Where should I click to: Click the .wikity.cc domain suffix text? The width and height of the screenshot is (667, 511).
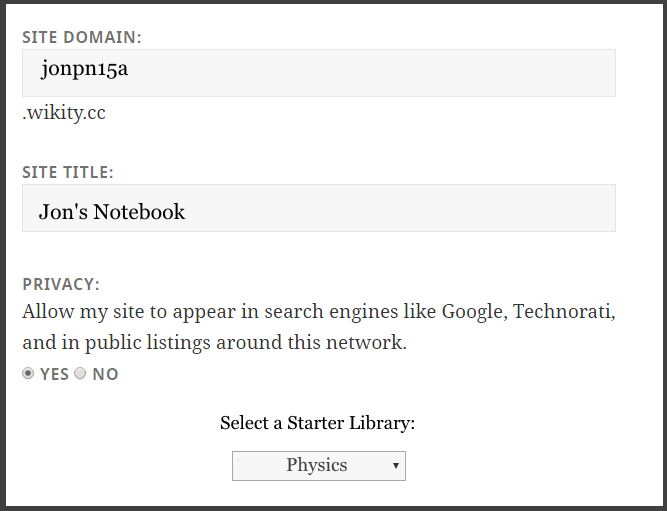(64, 113)
